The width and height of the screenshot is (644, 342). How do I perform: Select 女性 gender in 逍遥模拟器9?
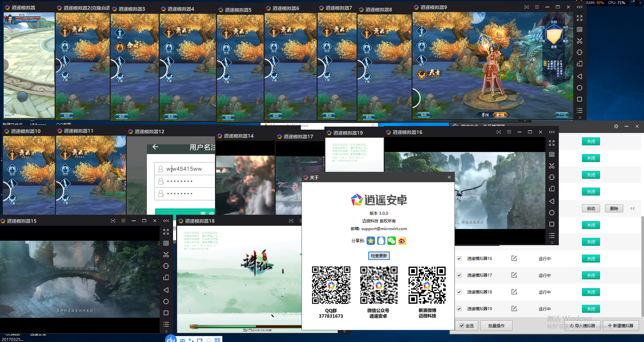pos(500,115)
